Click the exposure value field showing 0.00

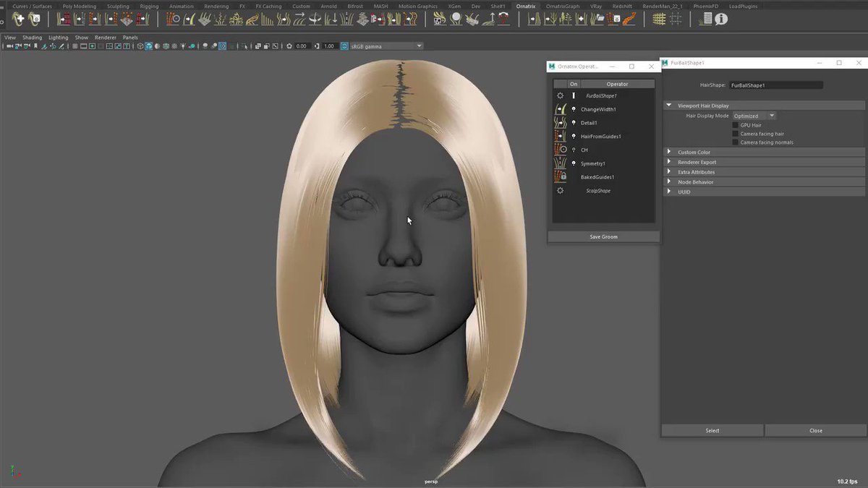302,46
